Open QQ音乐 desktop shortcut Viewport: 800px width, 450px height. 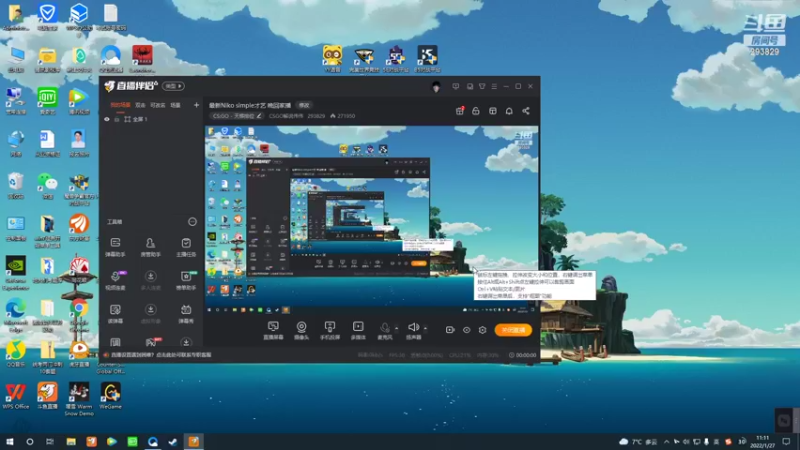pyautogui.click(x=16, y=354)
